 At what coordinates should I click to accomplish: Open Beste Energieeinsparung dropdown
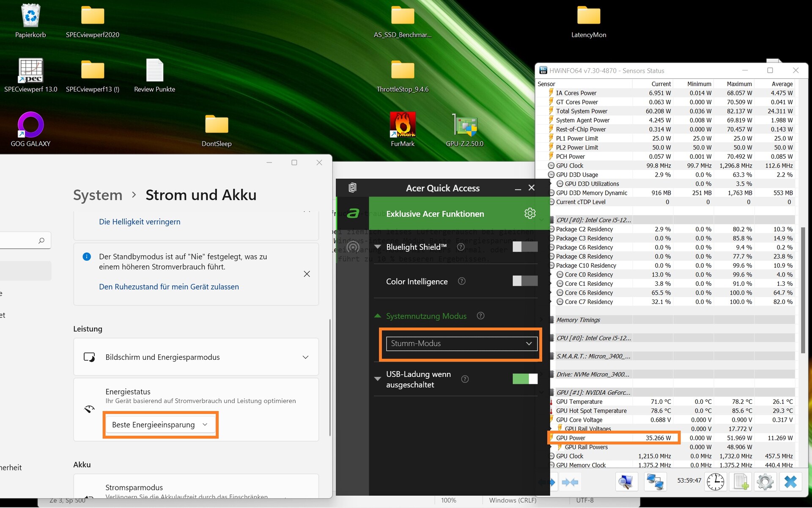click(160, 425)
